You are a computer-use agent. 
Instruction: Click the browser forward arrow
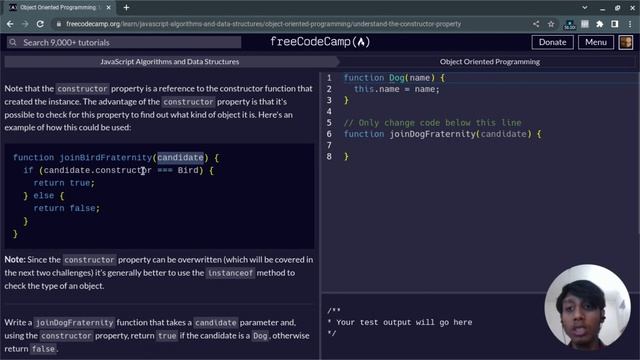coord(25,24)
